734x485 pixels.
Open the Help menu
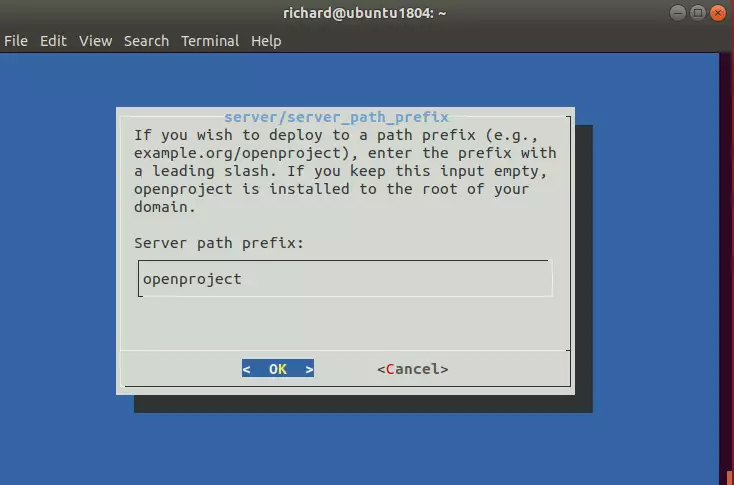266,41
